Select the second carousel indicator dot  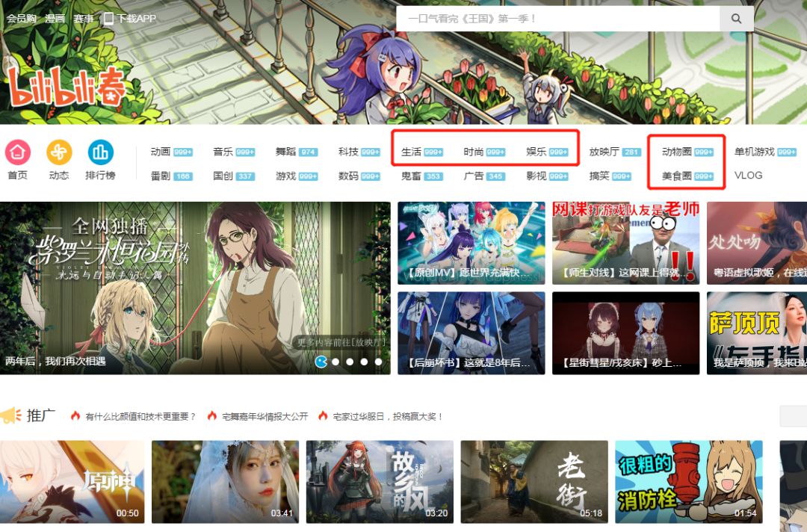tap(337, 362)
